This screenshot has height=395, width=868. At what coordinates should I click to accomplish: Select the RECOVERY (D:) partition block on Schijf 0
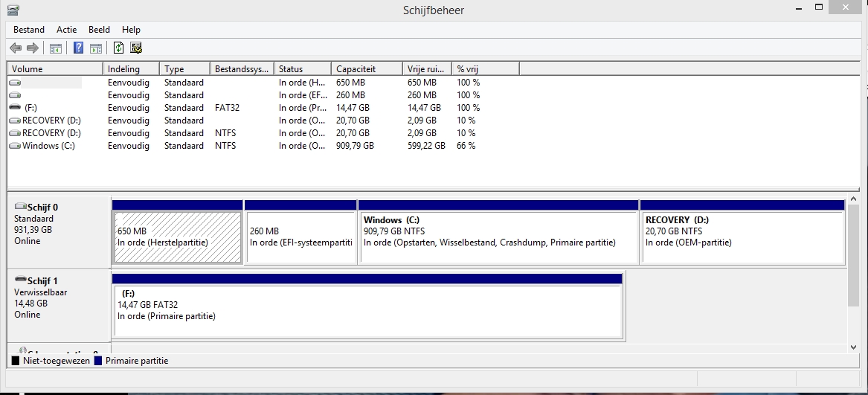pos(742,237)
